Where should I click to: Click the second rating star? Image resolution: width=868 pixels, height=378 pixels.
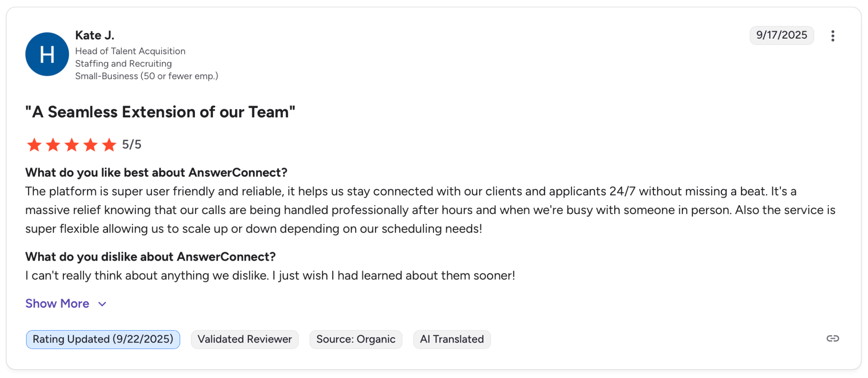[53, 145]
